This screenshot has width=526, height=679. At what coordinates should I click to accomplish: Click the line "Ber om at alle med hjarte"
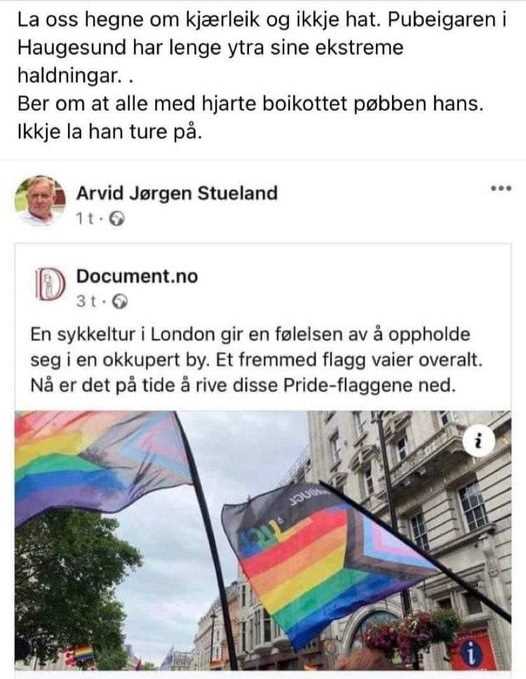tap(250, 104)
